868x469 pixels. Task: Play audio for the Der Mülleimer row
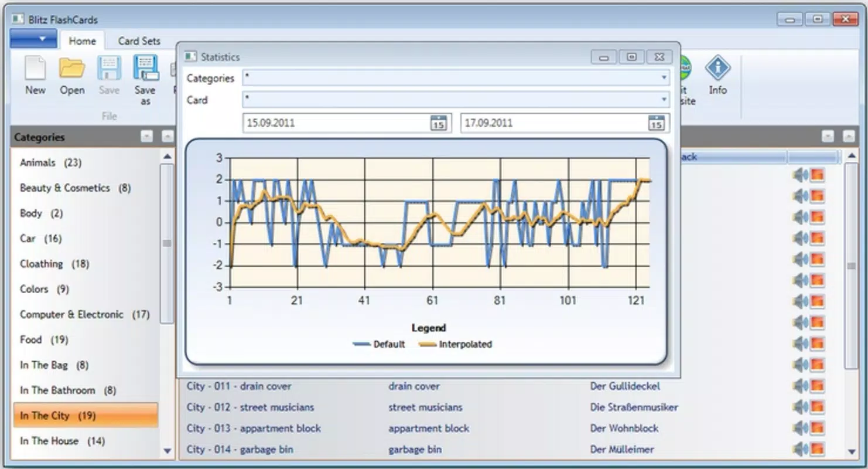point(800,449)
